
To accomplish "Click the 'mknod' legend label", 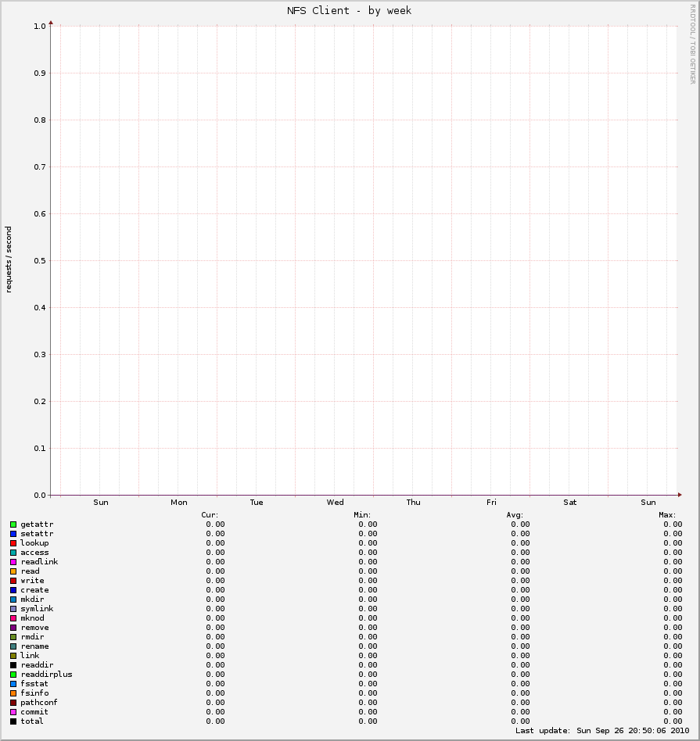I will [x=32, y=618].
